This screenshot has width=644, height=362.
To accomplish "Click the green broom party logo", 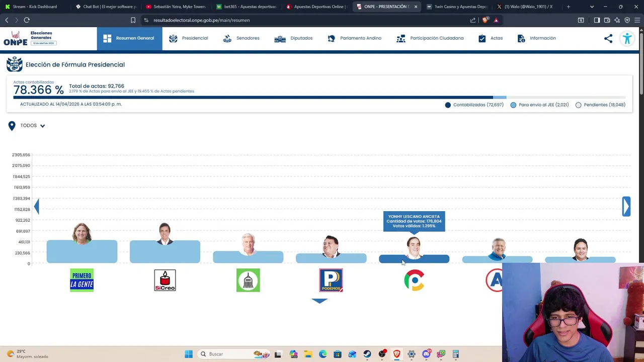I will pyautogui.click(x=248, y=280).
